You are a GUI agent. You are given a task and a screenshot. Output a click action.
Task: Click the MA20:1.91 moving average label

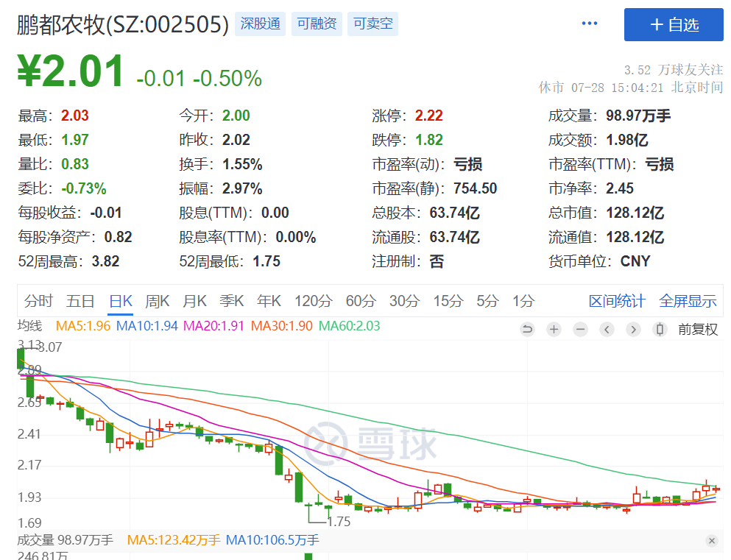point(213,326)
